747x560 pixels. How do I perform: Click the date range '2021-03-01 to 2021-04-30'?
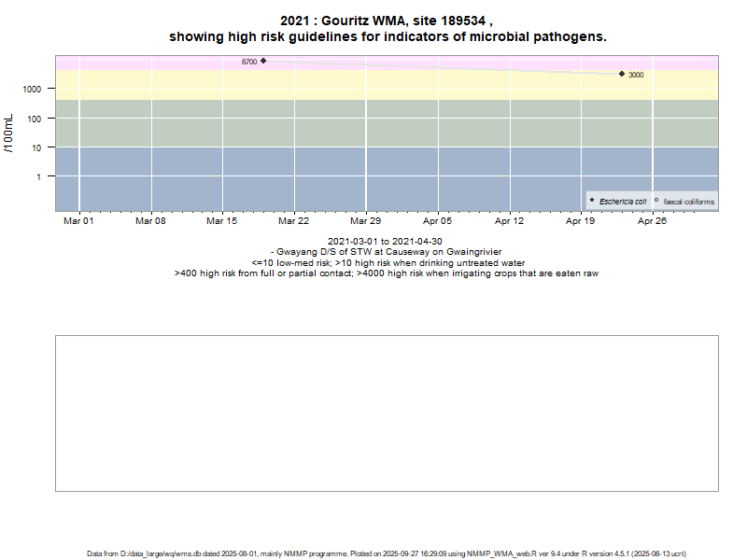pos(386,242)
